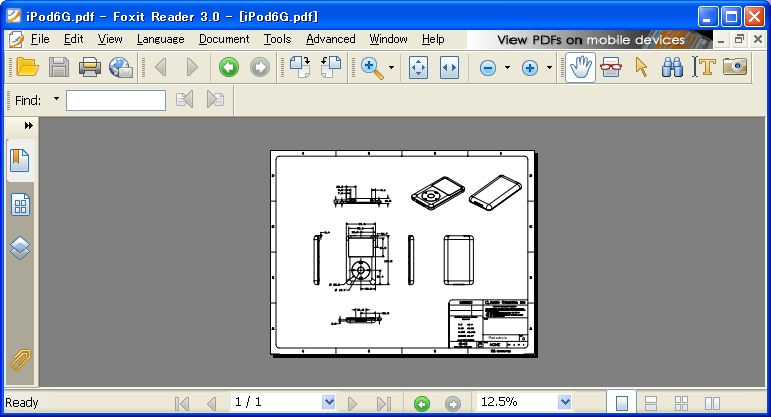
Task: Click grey Next View in status bar
Action: pyautogui.click(x=453, y=404)
